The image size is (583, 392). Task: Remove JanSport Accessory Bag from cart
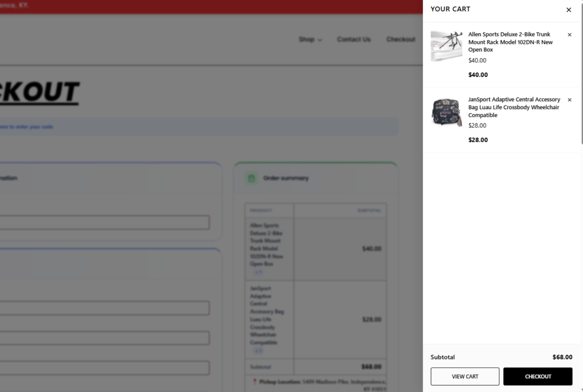[569, 100]
